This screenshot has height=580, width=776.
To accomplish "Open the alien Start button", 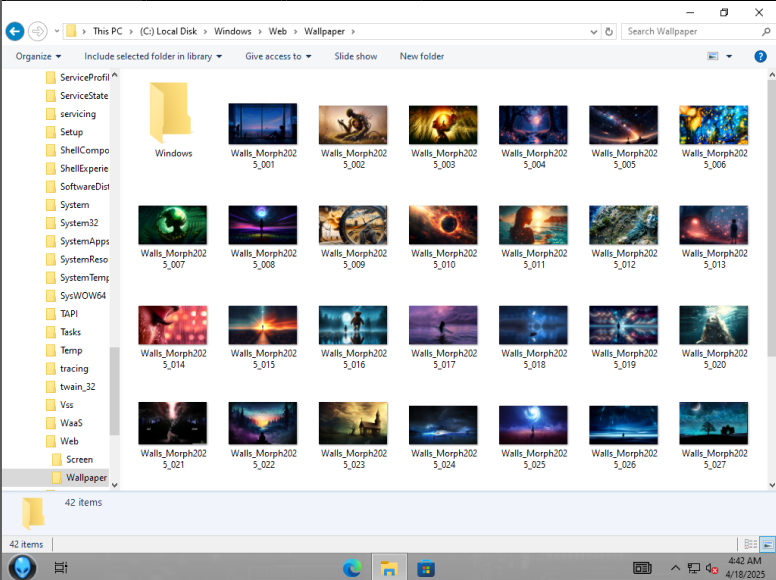I will pos(22,567).
